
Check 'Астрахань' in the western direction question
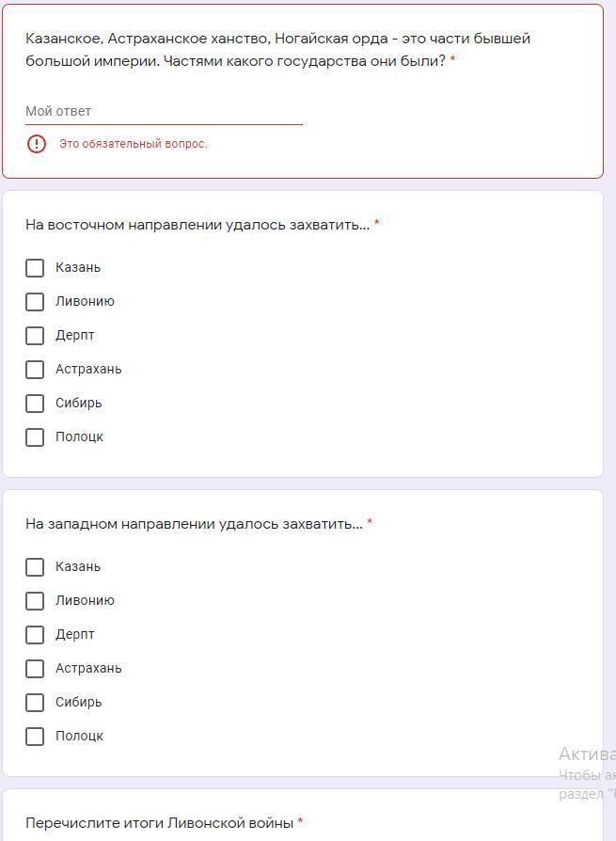click(35, 669)
